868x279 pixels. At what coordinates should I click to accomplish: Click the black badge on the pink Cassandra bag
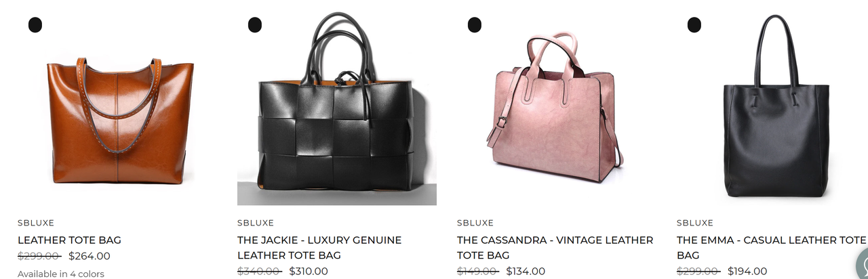(475, 25)
